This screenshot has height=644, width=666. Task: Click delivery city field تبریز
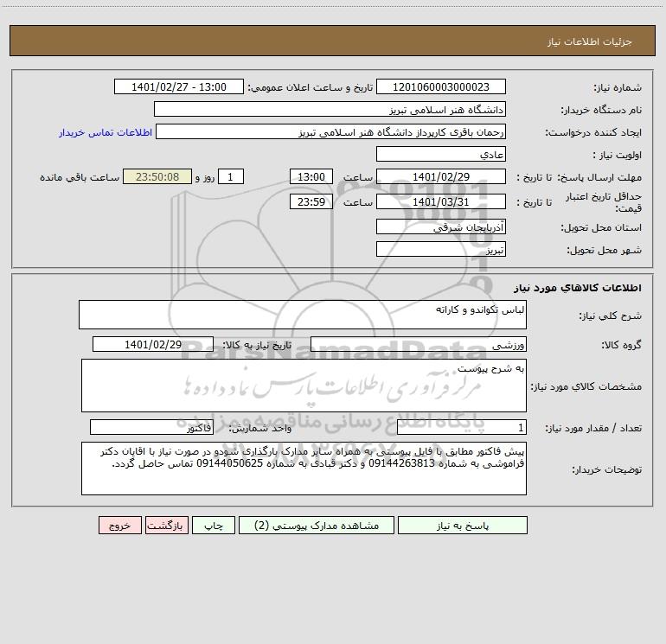click(441, 249)
